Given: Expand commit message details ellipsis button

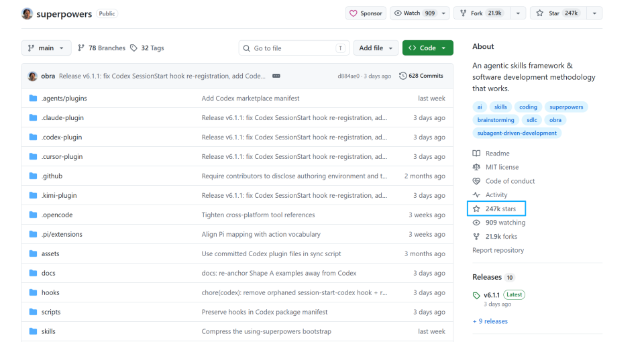Looking at the screenshot, I should coord(276,76).
